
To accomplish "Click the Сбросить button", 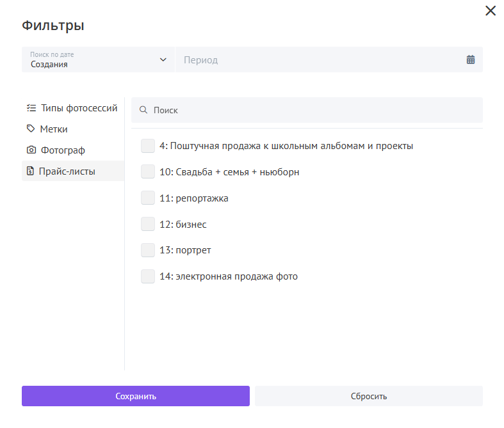I will click(369, 396).
